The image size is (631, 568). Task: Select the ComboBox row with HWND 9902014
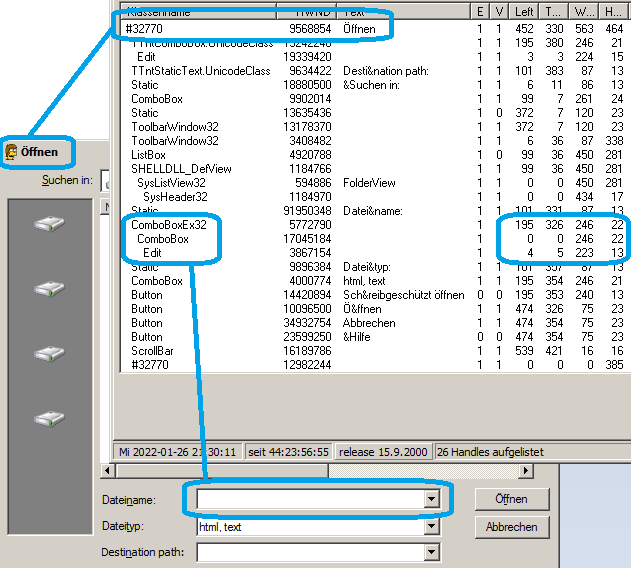(374, 99)
